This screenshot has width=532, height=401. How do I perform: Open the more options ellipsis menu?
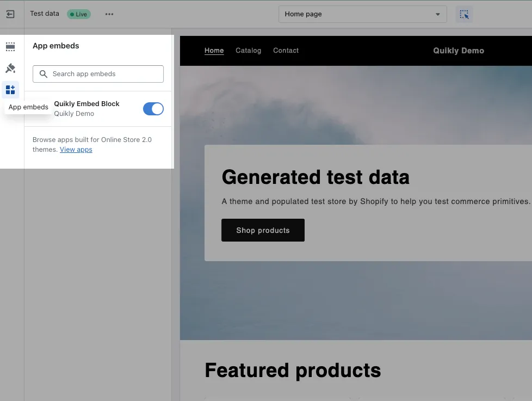109,14
